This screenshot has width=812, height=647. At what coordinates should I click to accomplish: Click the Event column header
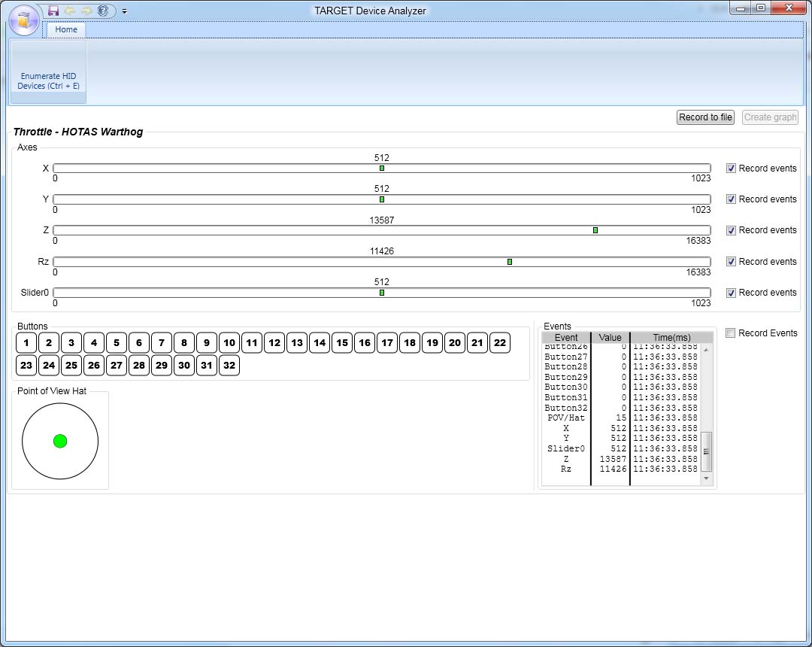click(566, 337)
